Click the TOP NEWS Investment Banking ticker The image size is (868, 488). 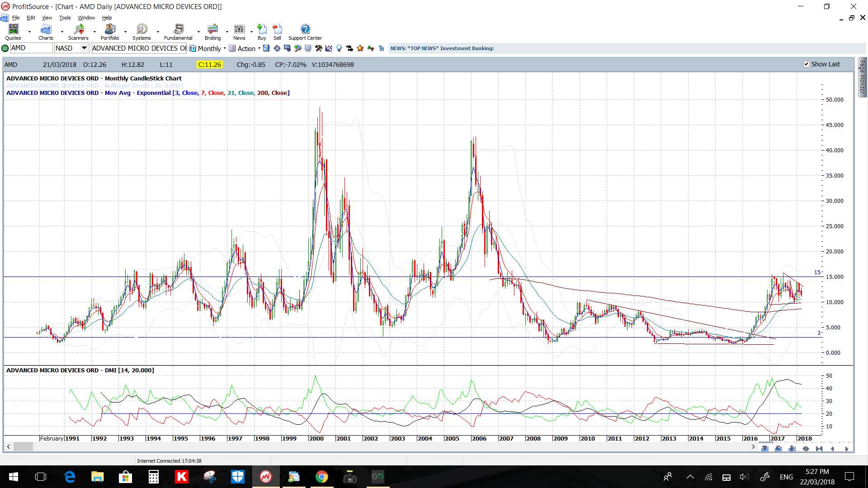tap(442, 48)
